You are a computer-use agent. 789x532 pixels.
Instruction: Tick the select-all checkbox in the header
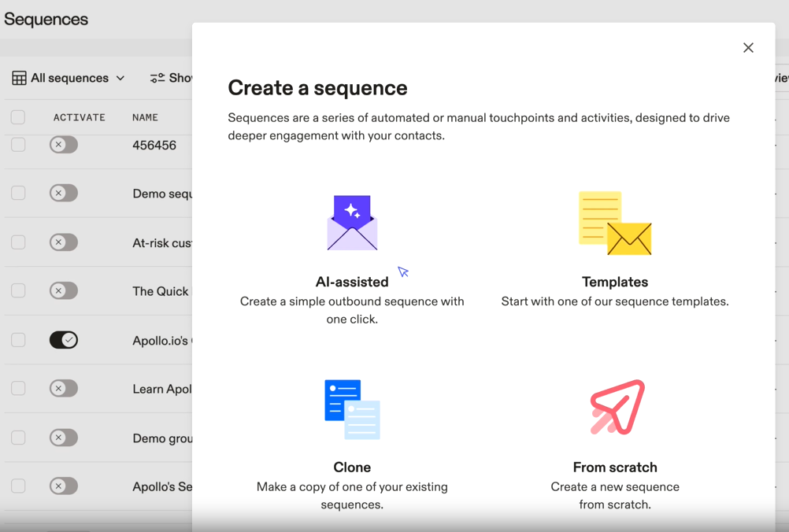pyautogui.click(x=18, y=117)
